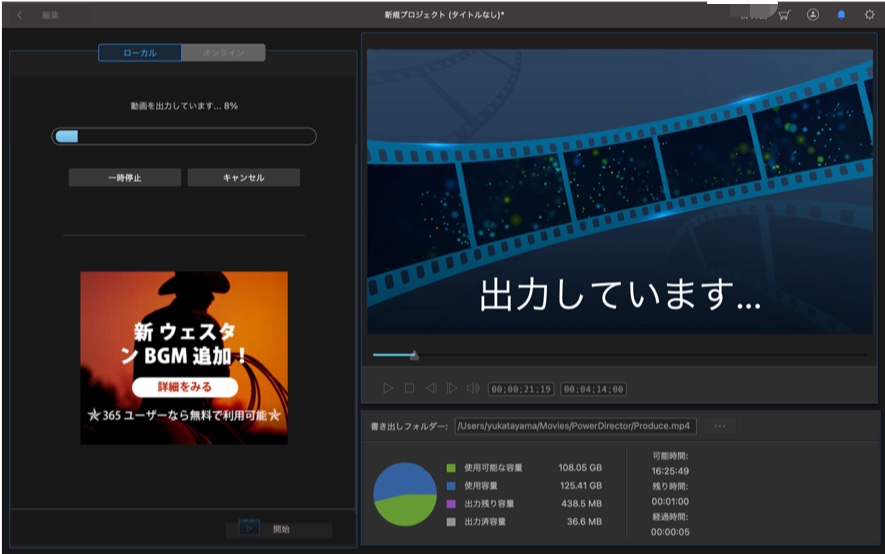The height and width of the screenshot is (554, 885).
Task: Switch to the オンライン tab
Action: tap(224, 53)
